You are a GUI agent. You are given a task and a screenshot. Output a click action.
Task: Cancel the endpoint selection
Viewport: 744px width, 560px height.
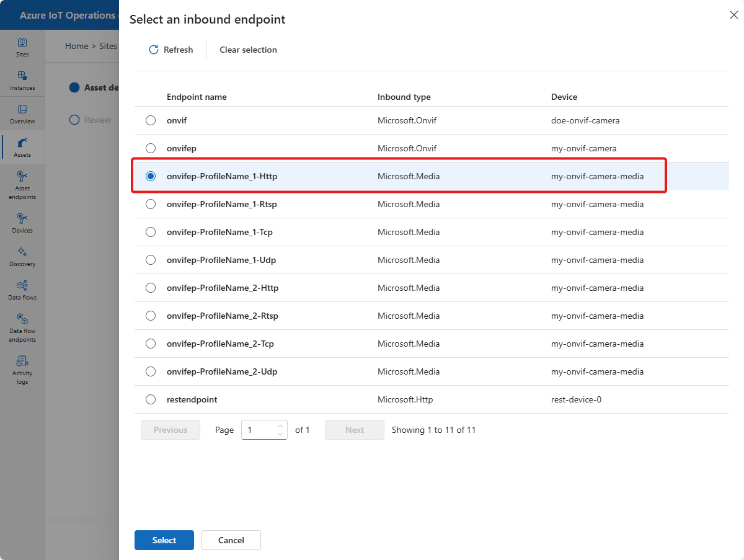click(x=231, y=540)
